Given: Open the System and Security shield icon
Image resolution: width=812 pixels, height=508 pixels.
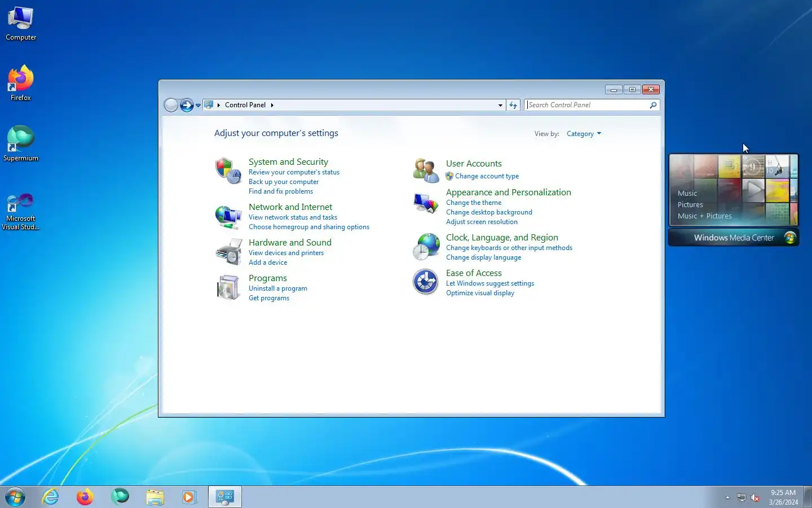Looking at the screenshot, I should [228, 170].
